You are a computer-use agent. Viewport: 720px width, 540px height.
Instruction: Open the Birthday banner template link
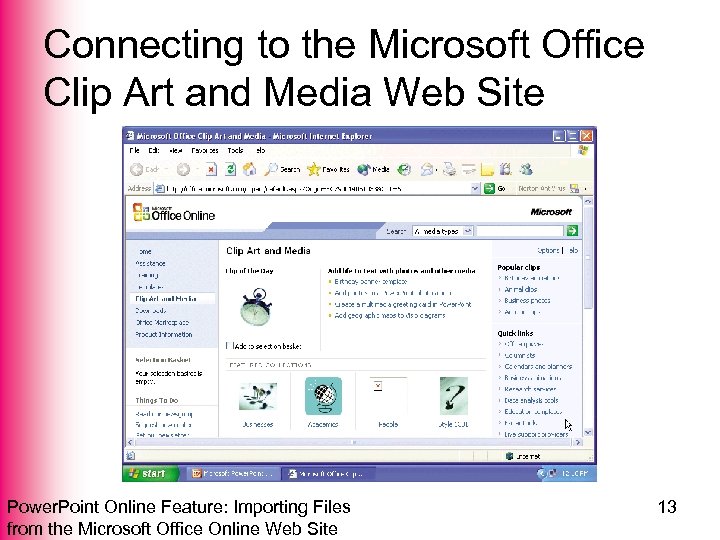click(x=370, y=281)
